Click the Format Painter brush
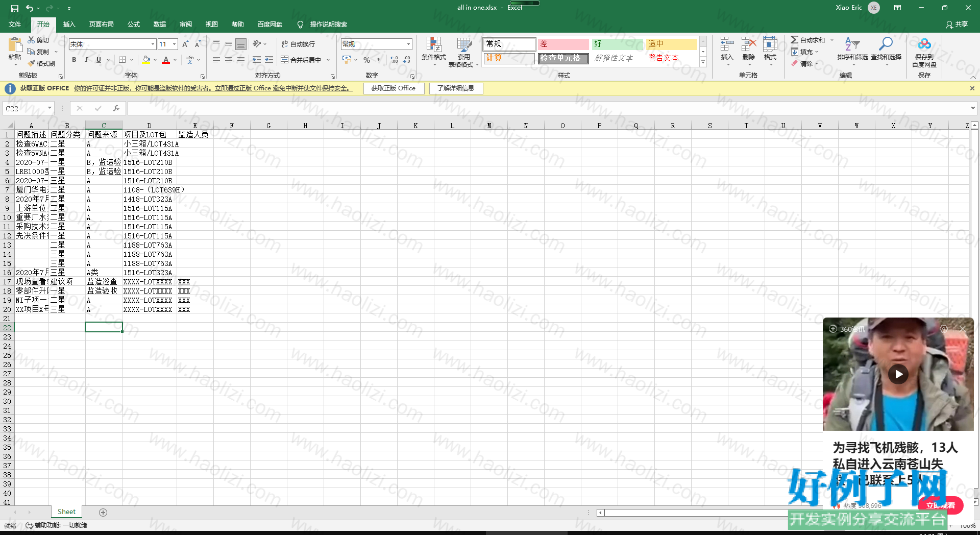 (41, 63)
